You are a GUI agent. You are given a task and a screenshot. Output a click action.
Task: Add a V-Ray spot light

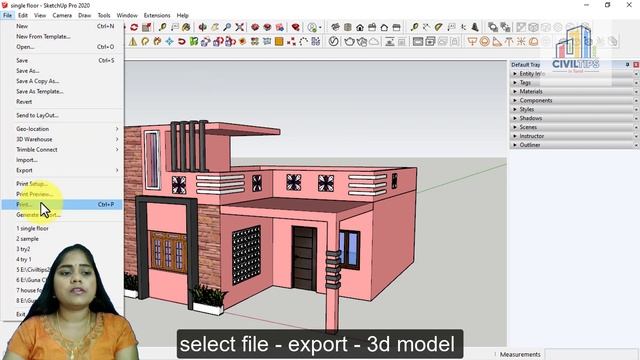(x=497, y=41)
